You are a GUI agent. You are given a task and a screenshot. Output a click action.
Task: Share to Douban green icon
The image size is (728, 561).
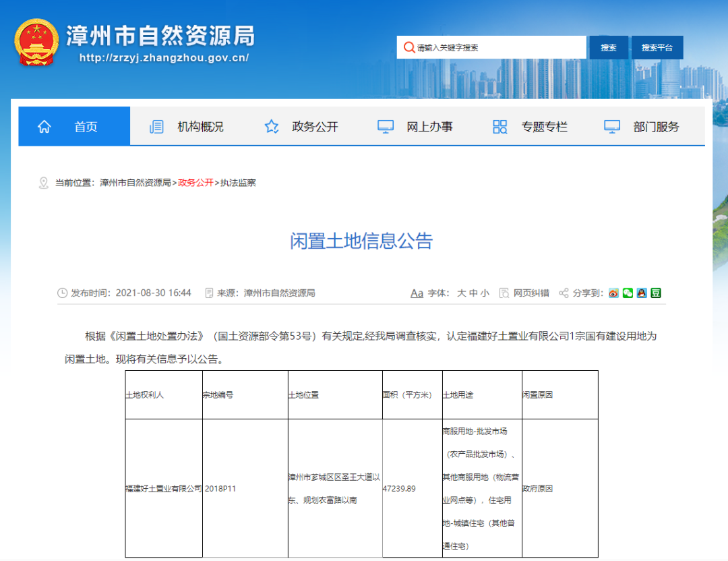656,293
